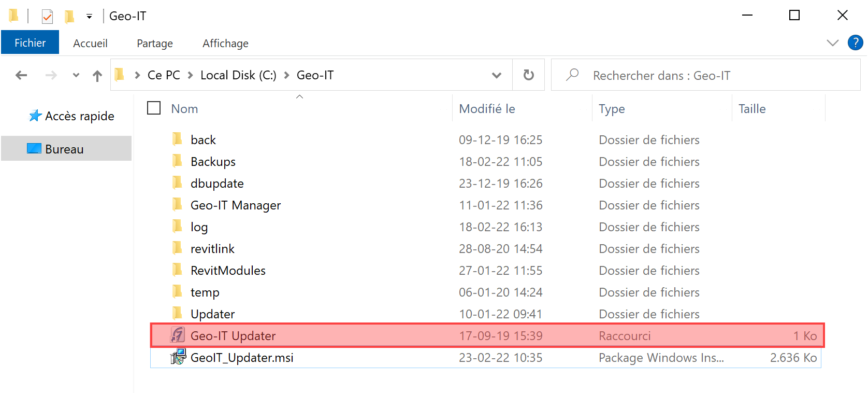Select the log folder name
The image size is (868, 393).
coord(199,227)
